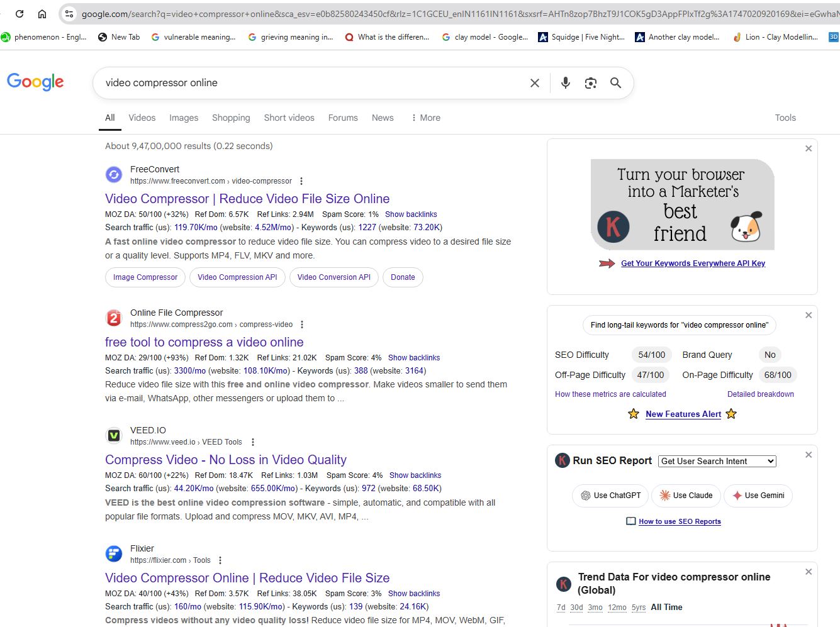This screenshot has height=627, width=840.
Task: Click the New Features Alert link
Action: [x=683, y=414]
